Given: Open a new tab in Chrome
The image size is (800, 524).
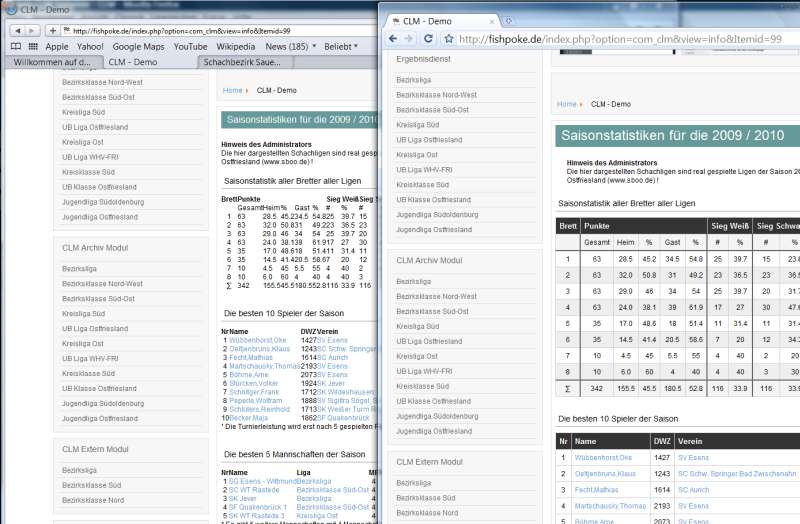Looking at the screenshot, I should (509, 20).
